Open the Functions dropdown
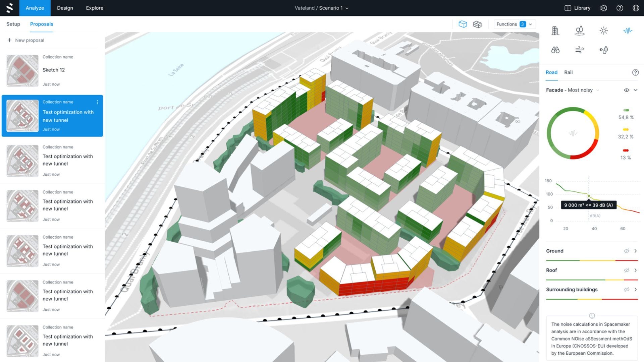Image resolution: width=644 pixels, height=362 pixels. 515,24
